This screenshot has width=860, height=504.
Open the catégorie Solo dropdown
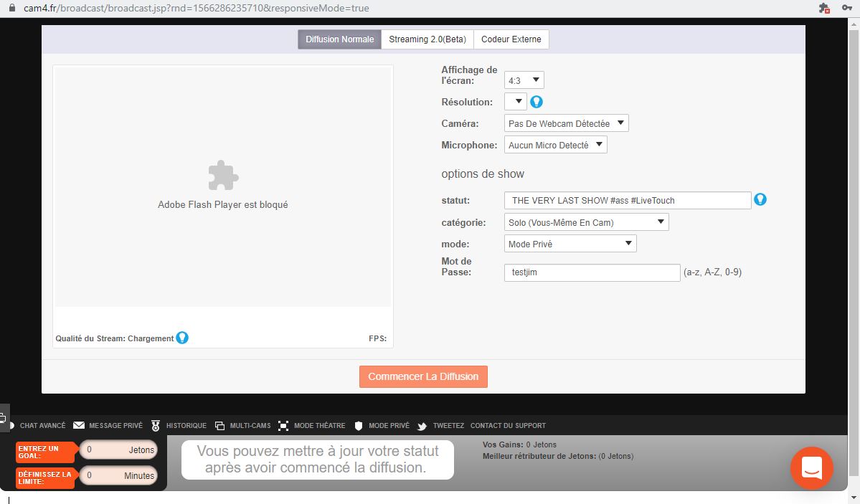click(586, 222)
